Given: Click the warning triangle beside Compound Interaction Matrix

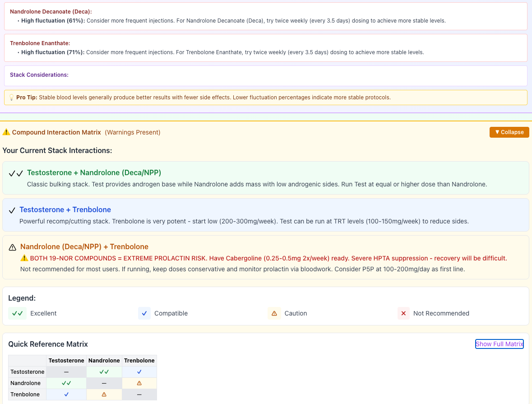Looking at the screenshot, I should click(6, 132).
